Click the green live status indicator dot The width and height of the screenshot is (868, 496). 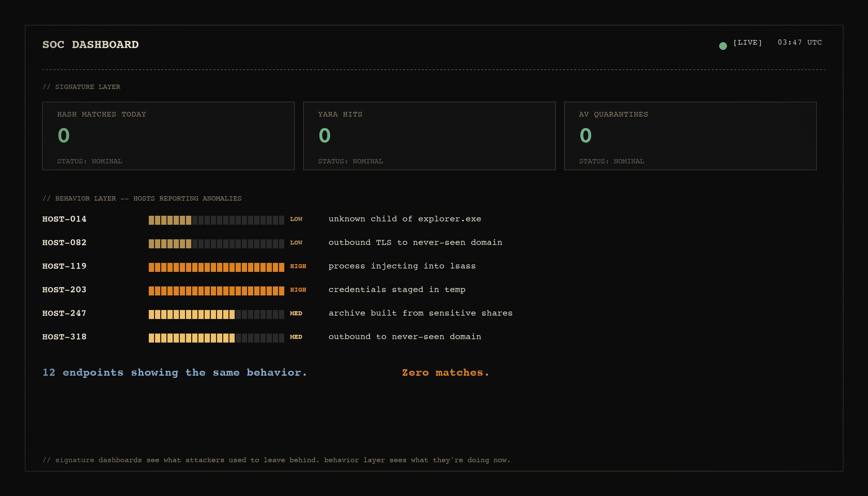click(723, 46)
